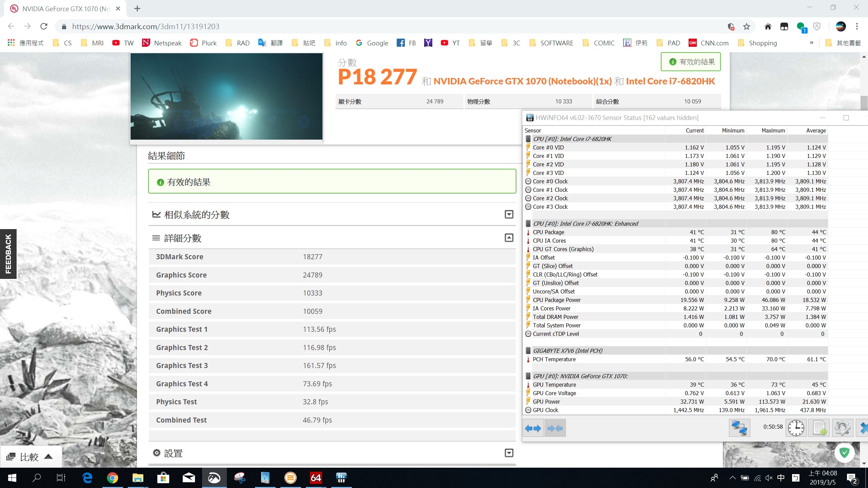The height and width of the screenshot is (488, 868).
Task: Show hidden bookmarks with the chevron
Action: coord(812,43)
